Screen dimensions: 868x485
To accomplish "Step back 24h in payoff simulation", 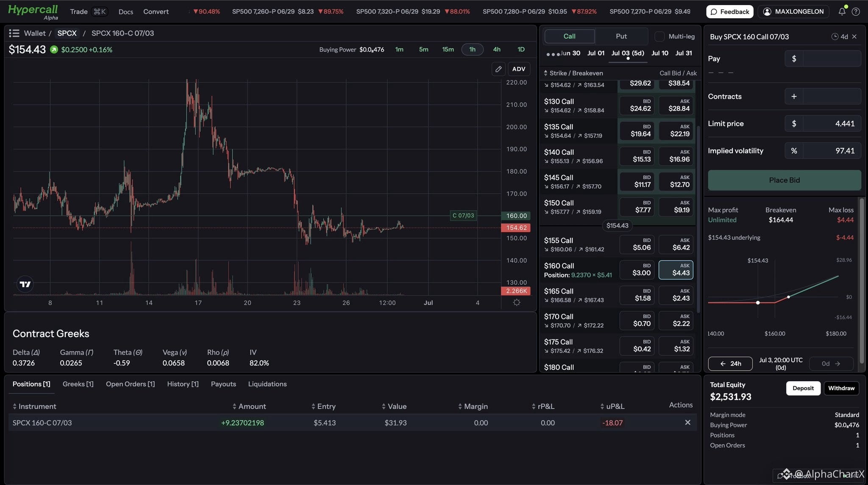I will [x=730, y=363].
